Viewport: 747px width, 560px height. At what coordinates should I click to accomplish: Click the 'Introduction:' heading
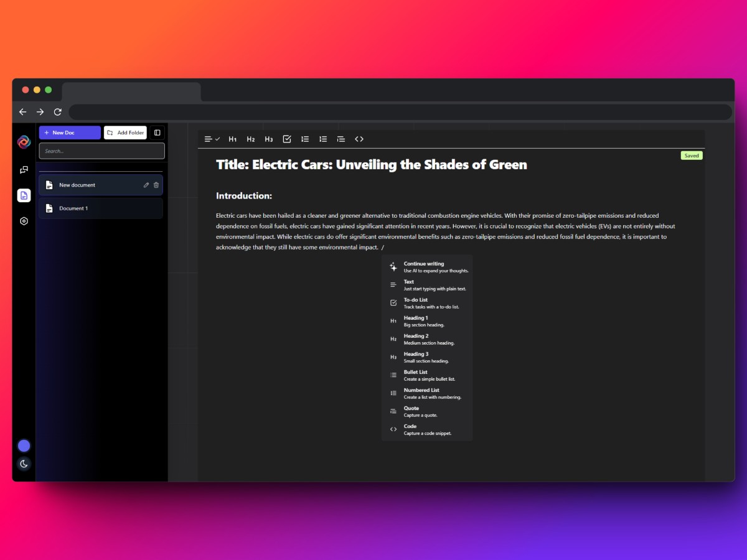pyautogui.click(x=244, y=196)
